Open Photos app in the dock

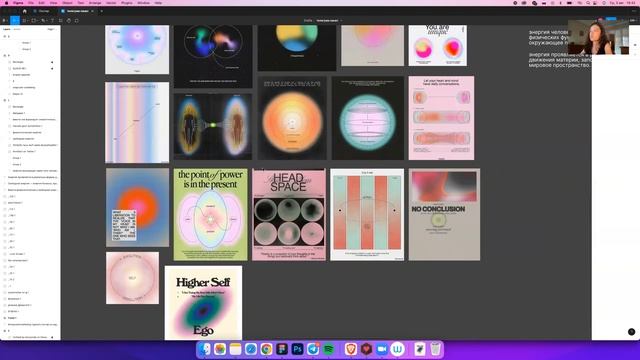[220, 349]
